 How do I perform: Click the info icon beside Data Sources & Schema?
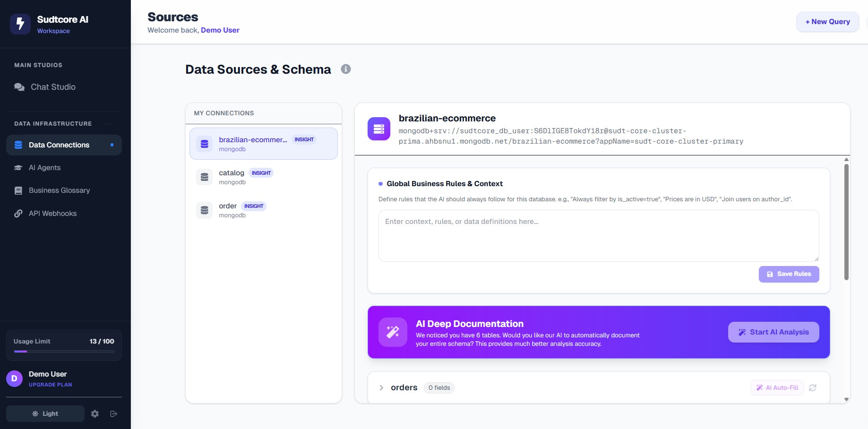[346, 69]
